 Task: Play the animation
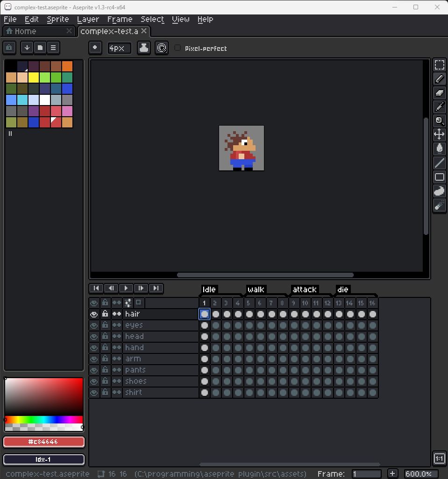tap(126, 288)
